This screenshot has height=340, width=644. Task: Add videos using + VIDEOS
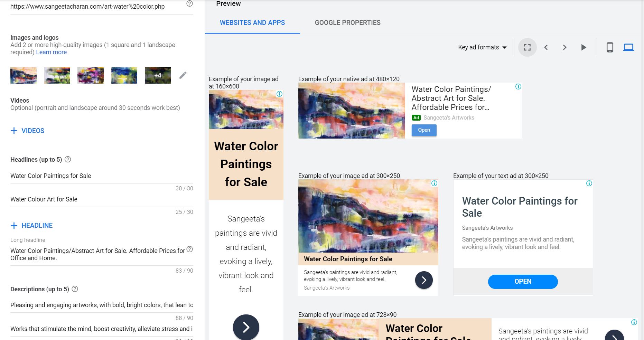pyautogui.click(x=27, y=131)
